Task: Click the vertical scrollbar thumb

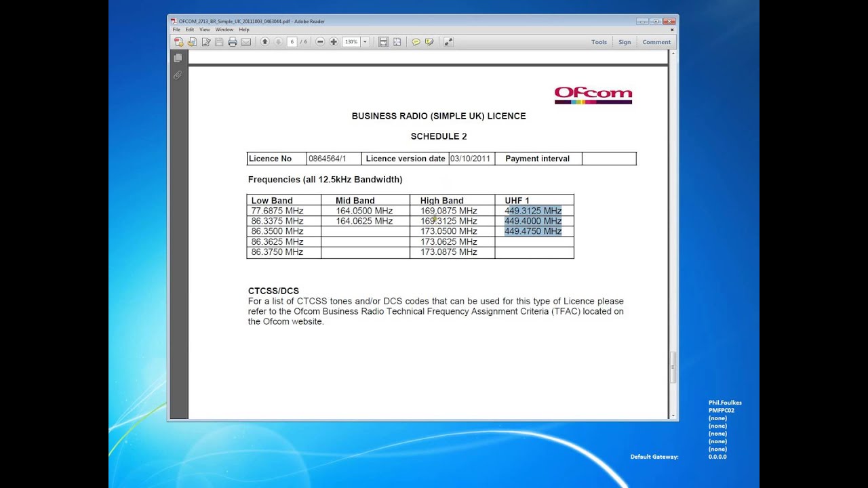Action: (x=673, y=368)
